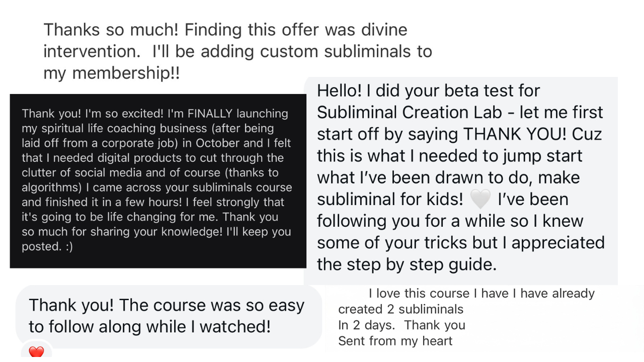Click 'subliminal for kids!' phrase

point(390,200)
